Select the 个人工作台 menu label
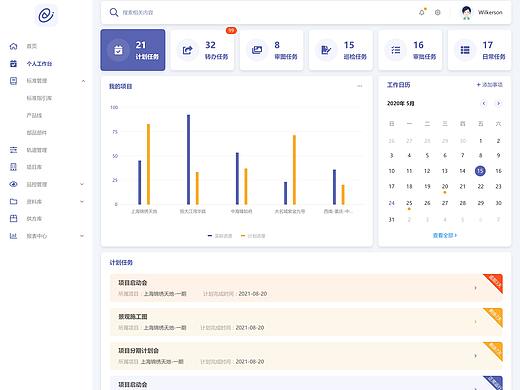 (x=39, y=63)
